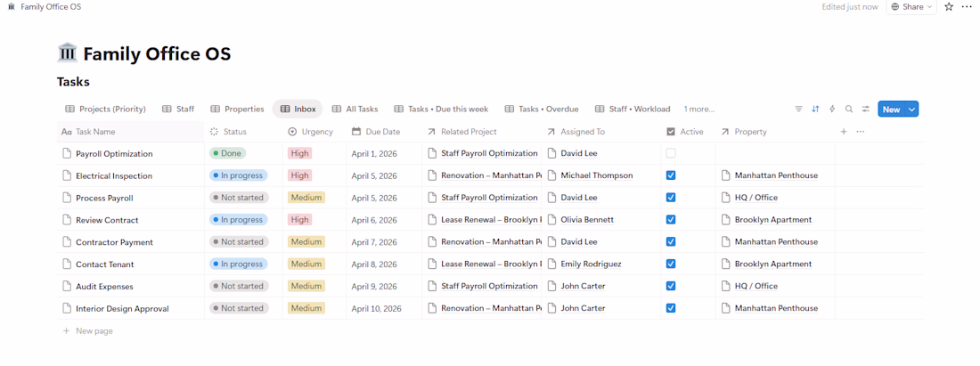
Task: Open the Tasks • Due this week view
Action: tap(441, 109)
